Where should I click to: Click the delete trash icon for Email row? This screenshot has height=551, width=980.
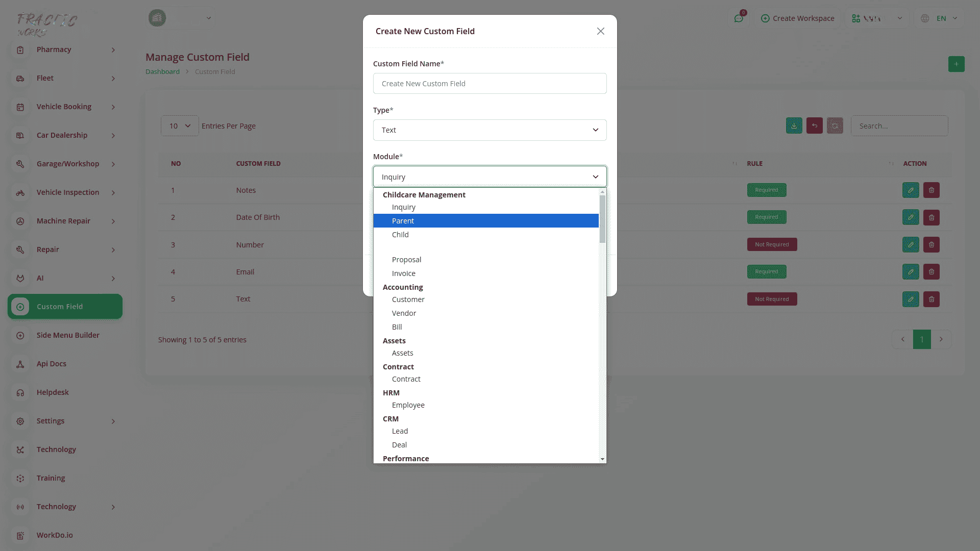point(931,272)
